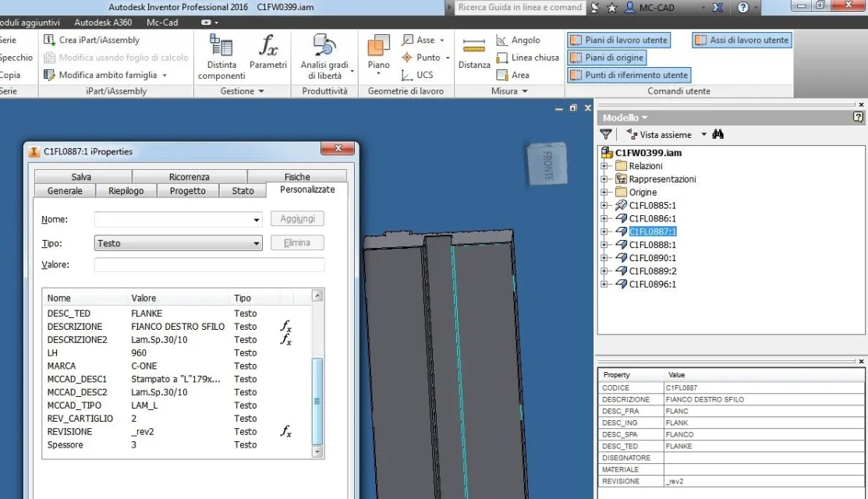Toggle Assi di lavoro utente visibility
Viewport: 868px width, 499px height.
tap(742, 40)
